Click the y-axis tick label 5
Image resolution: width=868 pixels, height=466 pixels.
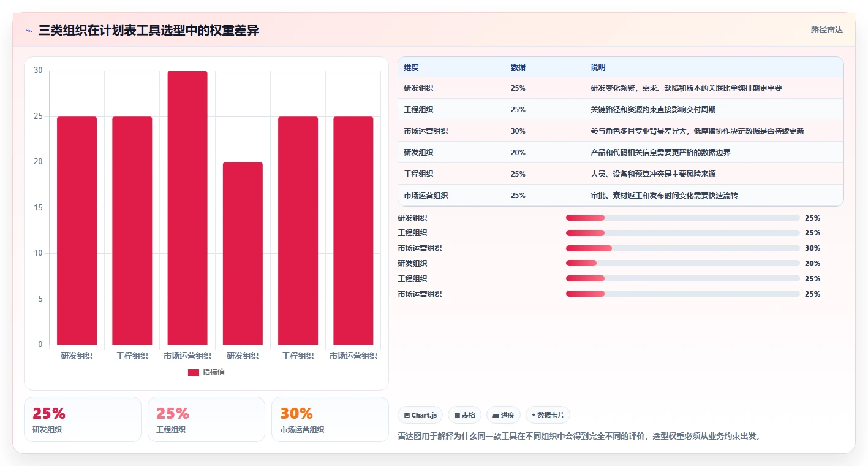[40, 299]
